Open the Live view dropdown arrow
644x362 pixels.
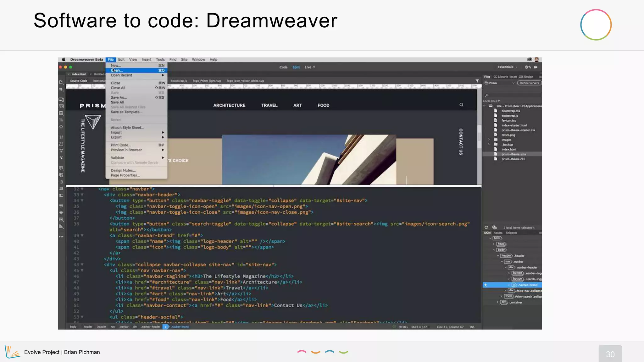pos(314,67)
